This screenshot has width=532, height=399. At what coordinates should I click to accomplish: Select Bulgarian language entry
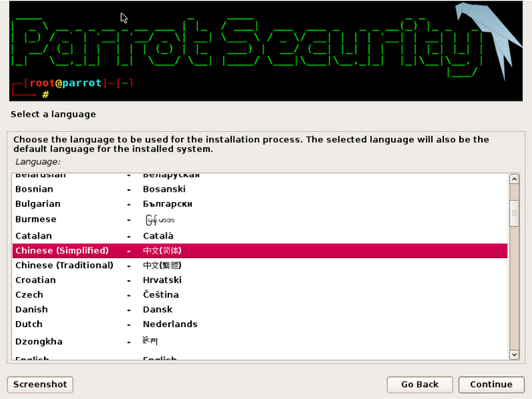260,204
